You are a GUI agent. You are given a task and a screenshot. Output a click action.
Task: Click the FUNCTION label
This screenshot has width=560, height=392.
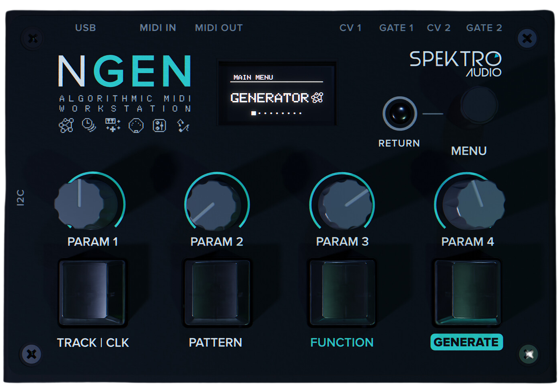pyautogui.click(x=342, y=343)
